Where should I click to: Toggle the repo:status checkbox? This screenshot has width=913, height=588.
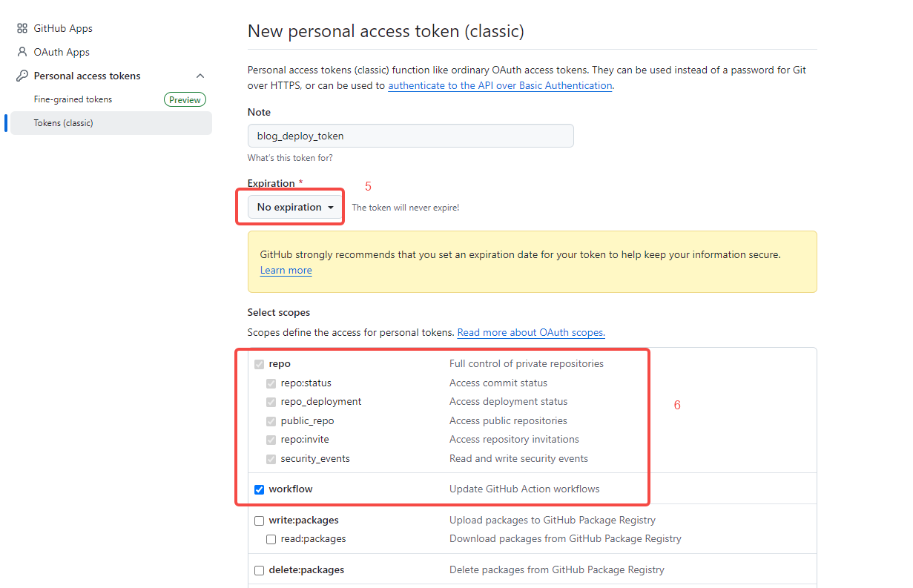click(x=271, y=383)
